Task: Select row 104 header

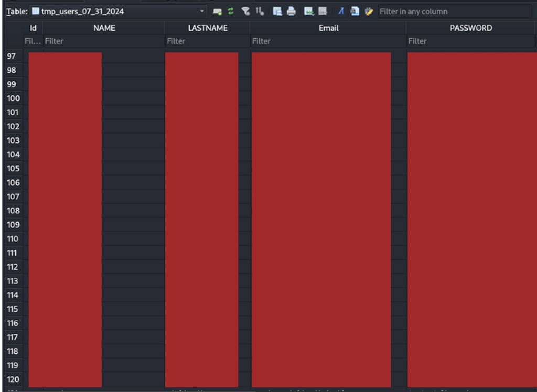Action: pos(14,155)
